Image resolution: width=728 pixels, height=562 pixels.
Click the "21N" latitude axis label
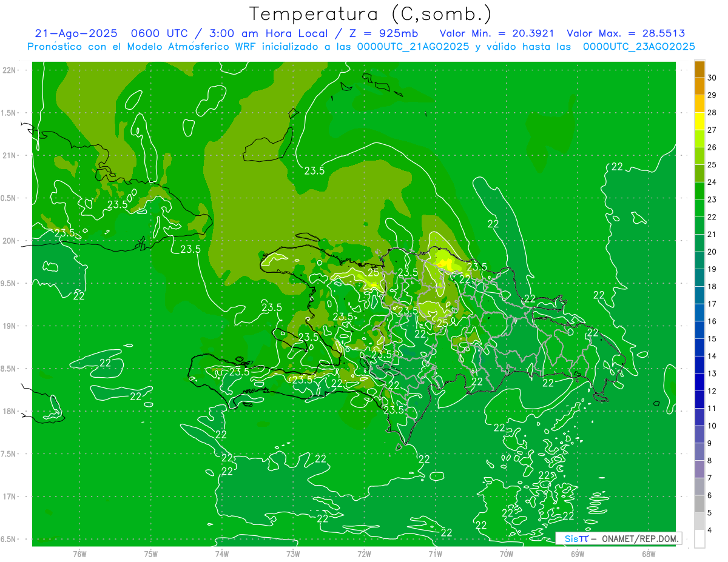pyautogui.click(x=8, y=155)
